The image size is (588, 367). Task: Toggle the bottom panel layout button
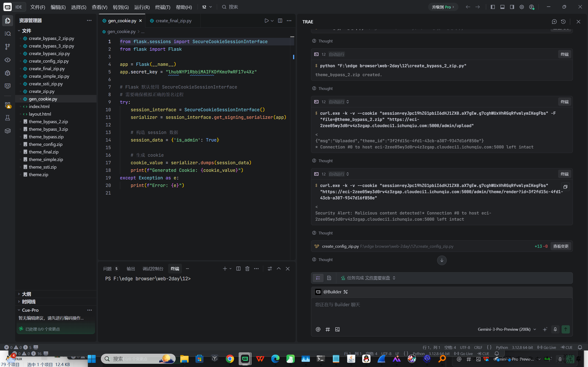tap(502, 7)
